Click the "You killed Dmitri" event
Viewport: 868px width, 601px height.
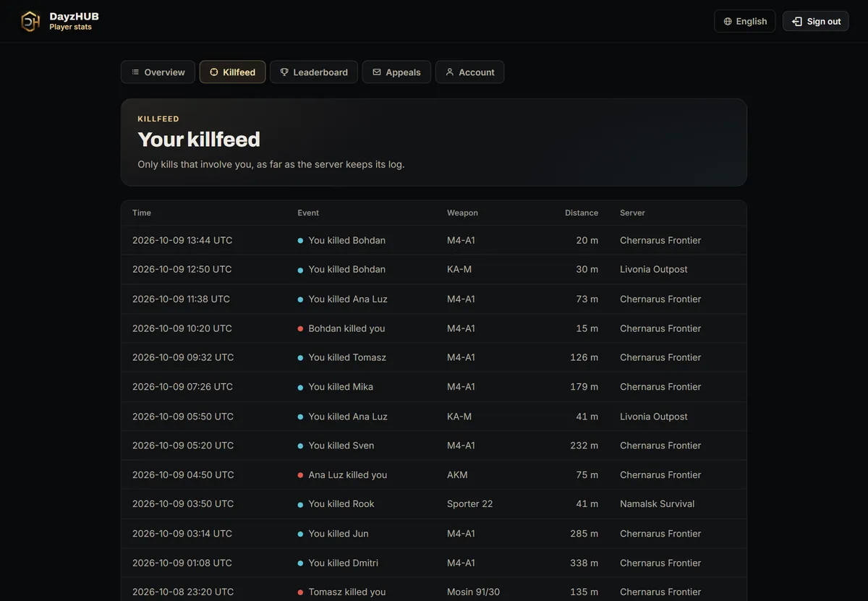point(344,563)
